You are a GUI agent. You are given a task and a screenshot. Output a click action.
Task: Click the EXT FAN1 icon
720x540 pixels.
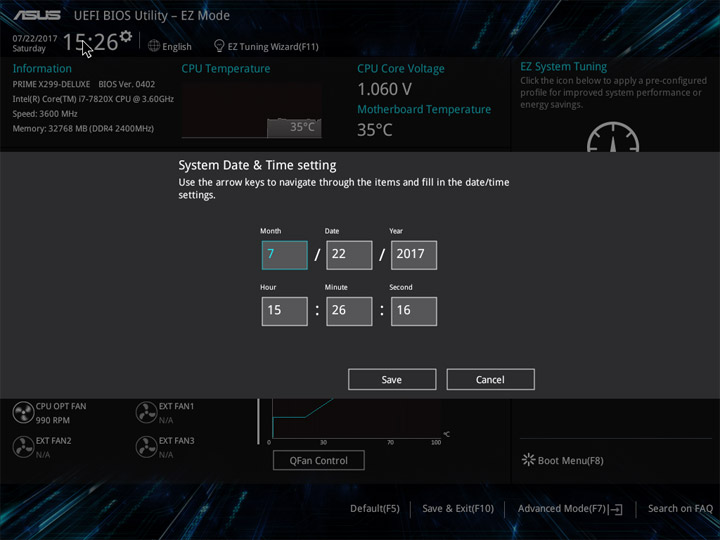coord(146,412)
